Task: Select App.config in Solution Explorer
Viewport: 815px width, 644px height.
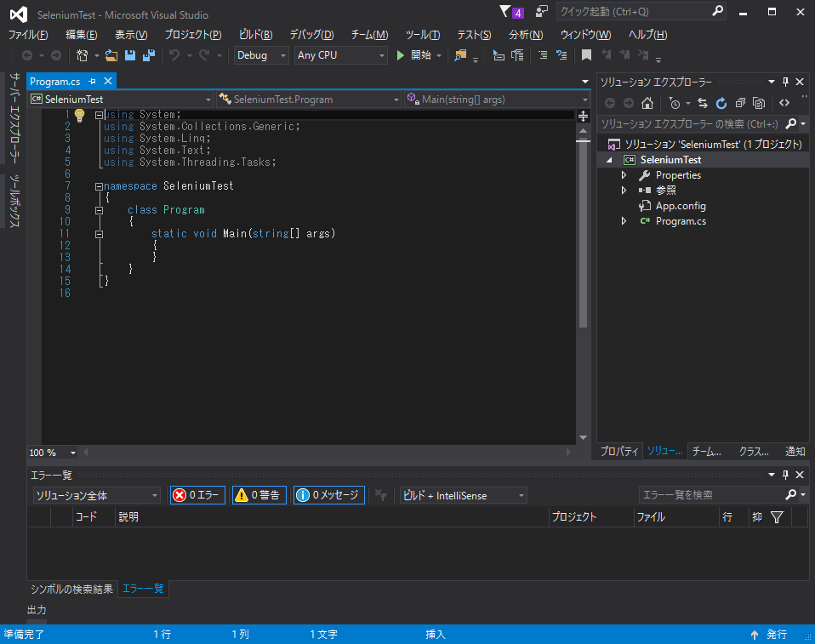Action: point(681,206)
